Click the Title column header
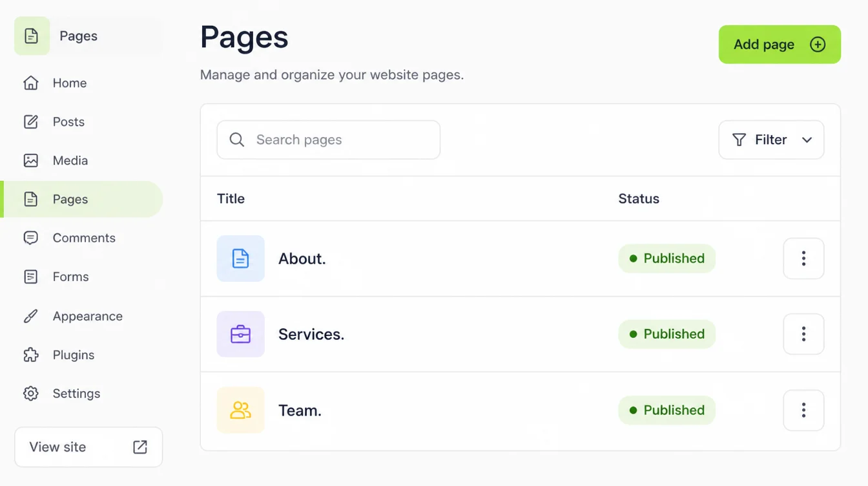Screen dimensions: 868x486 231,198
